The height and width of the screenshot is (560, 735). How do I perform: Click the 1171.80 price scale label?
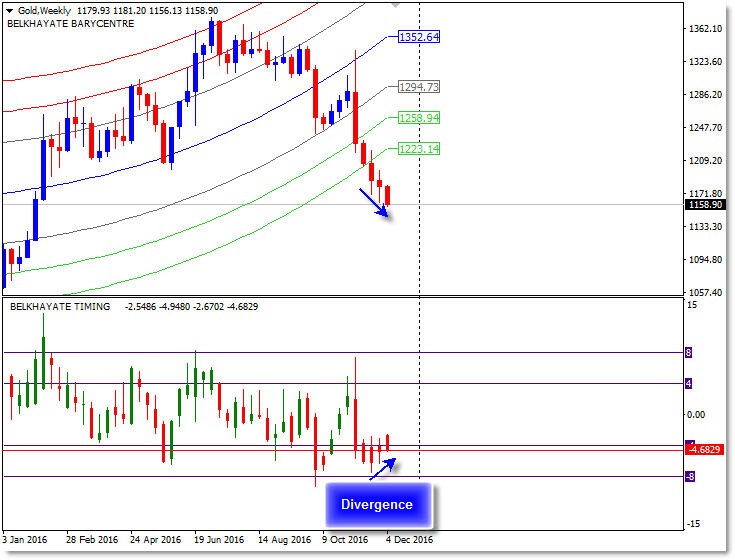tap(705, 193)
